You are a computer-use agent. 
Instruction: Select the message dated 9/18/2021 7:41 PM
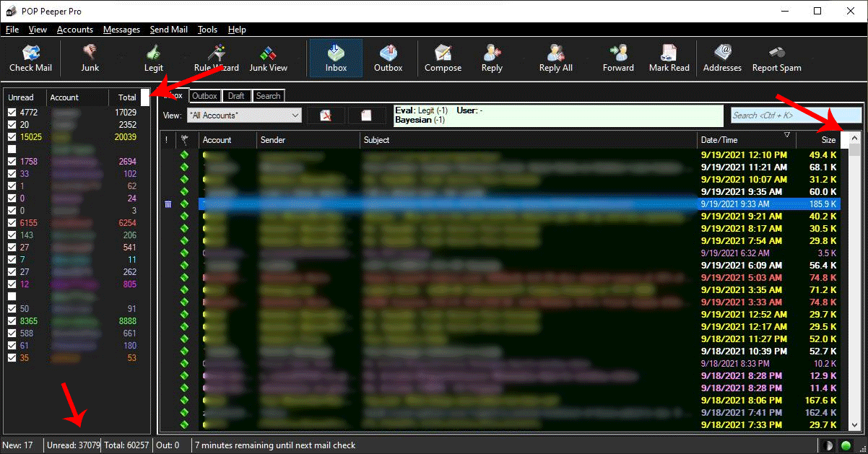coord(500,413)
